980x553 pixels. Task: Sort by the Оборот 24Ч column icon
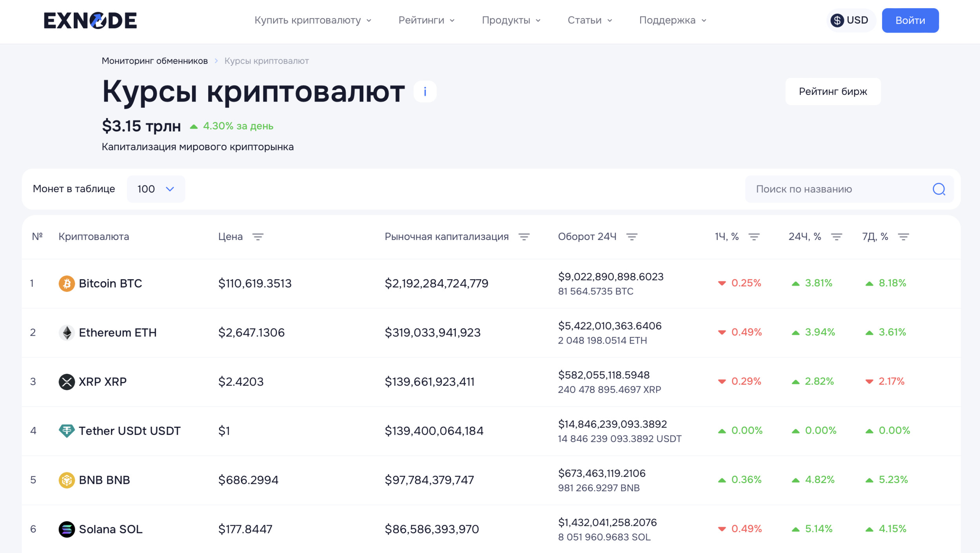pos(632,237)
